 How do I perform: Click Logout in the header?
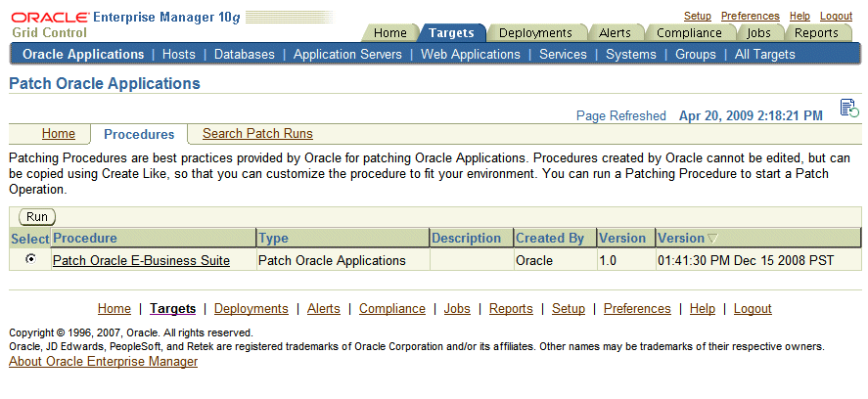[x=837, y=16]
